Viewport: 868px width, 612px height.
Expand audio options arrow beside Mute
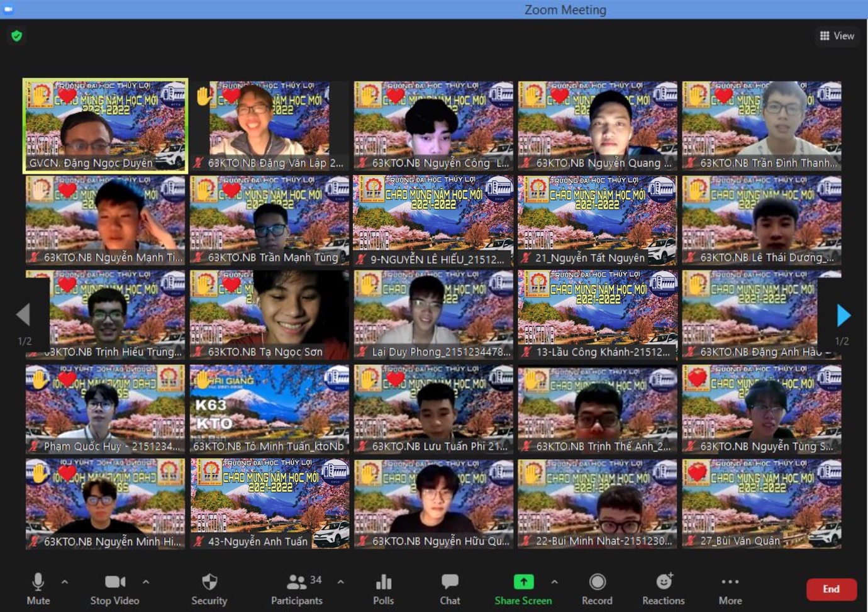(x=65, y=582)
